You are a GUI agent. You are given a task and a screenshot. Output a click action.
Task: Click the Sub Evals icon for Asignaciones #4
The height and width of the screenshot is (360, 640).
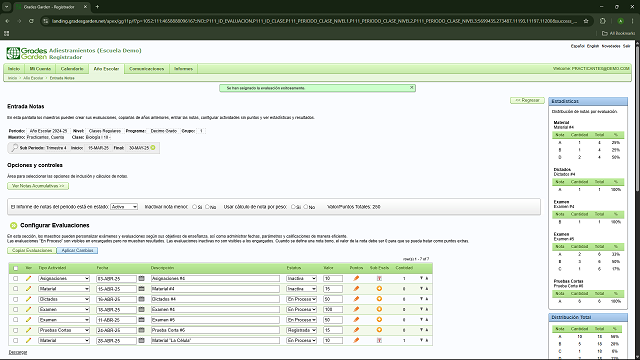coord(379,278)
